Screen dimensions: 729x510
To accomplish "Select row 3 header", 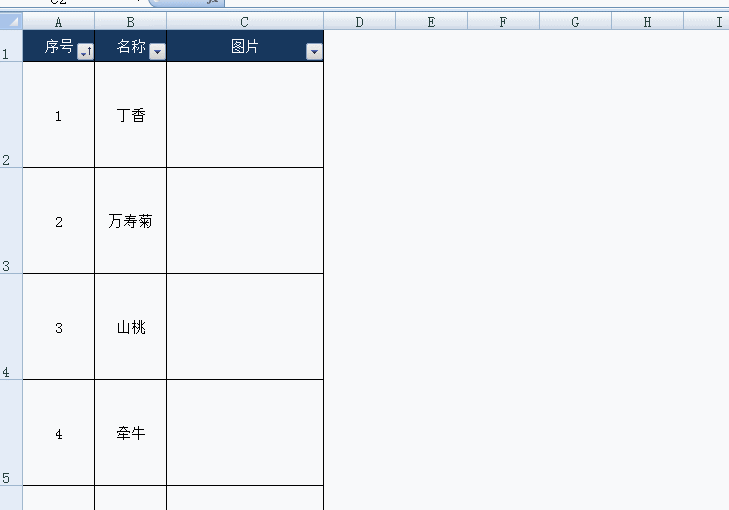I will tap(11, 221).
